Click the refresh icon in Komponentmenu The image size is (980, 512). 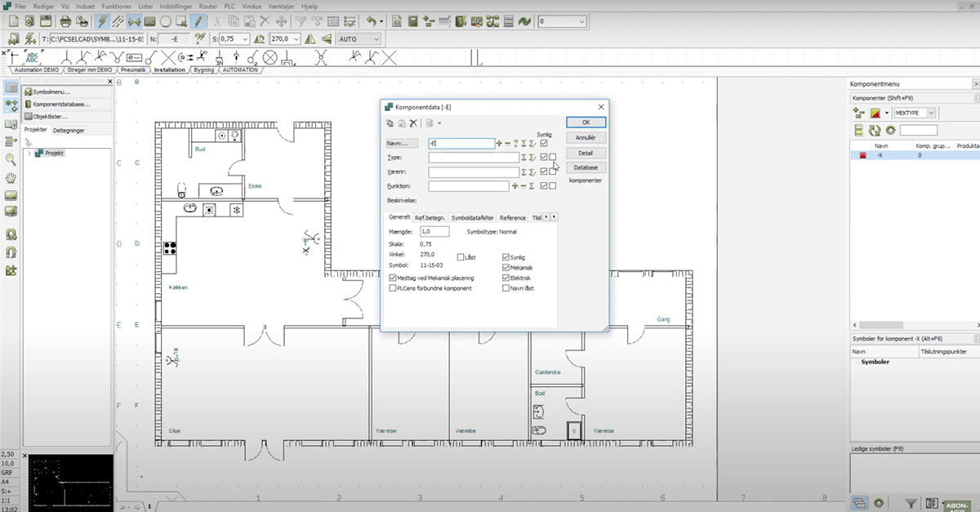(875, 130)
